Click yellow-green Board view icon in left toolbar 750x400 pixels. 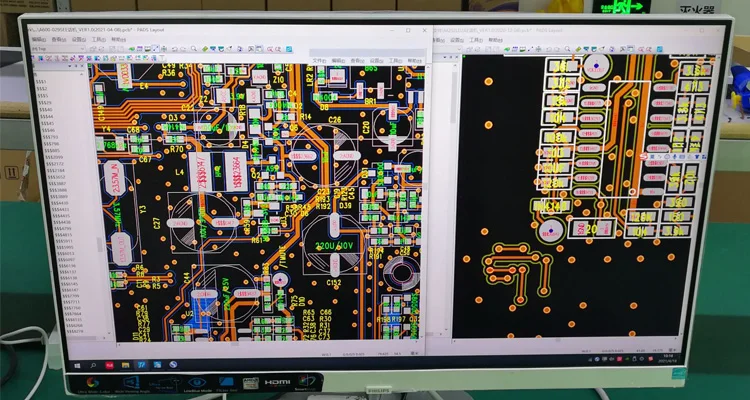tap(205, 49)
